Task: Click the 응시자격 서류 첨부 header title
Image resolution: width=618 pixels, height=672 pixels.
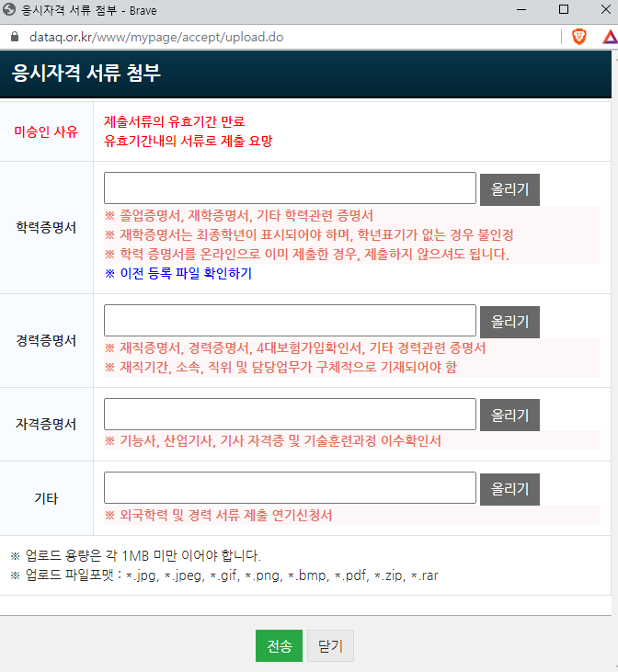Action: tap(86, 73)
